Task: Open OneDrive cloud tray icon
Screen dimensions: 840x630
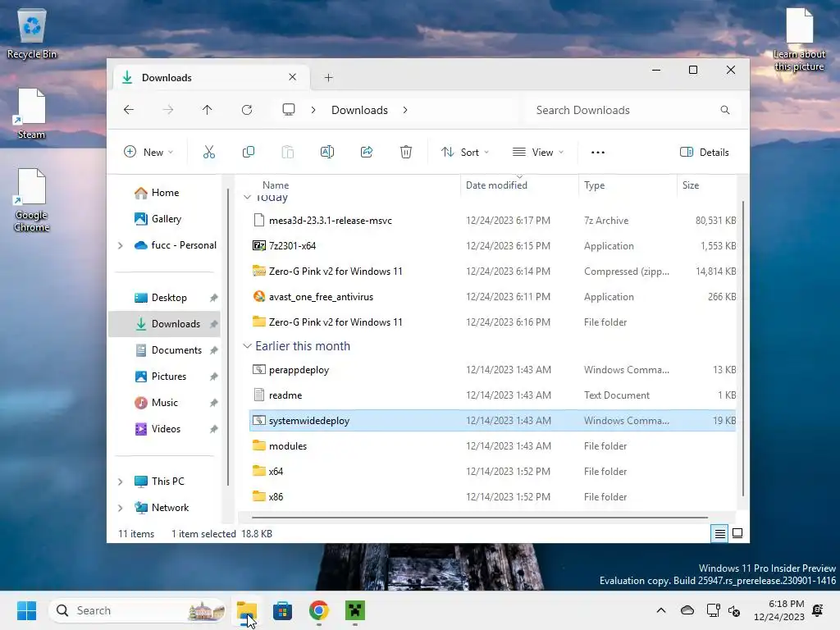Action: tap(687, 610)
